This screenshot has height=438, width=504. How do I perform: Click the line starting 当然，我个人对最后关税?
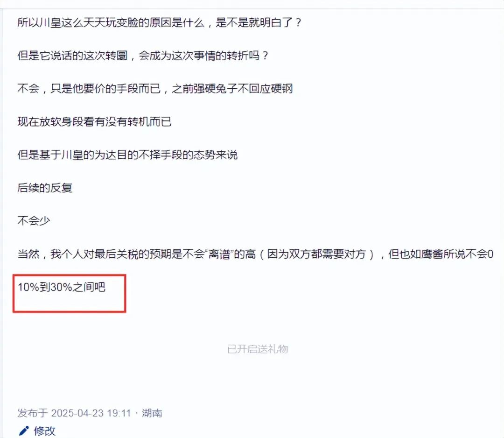click(x=256, y=254)
